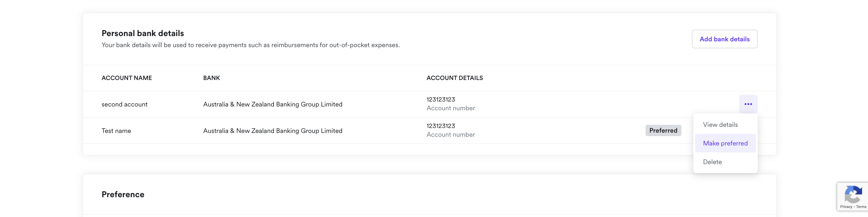Click the ACCOUNT DETAILS column header

coord(455,78)
